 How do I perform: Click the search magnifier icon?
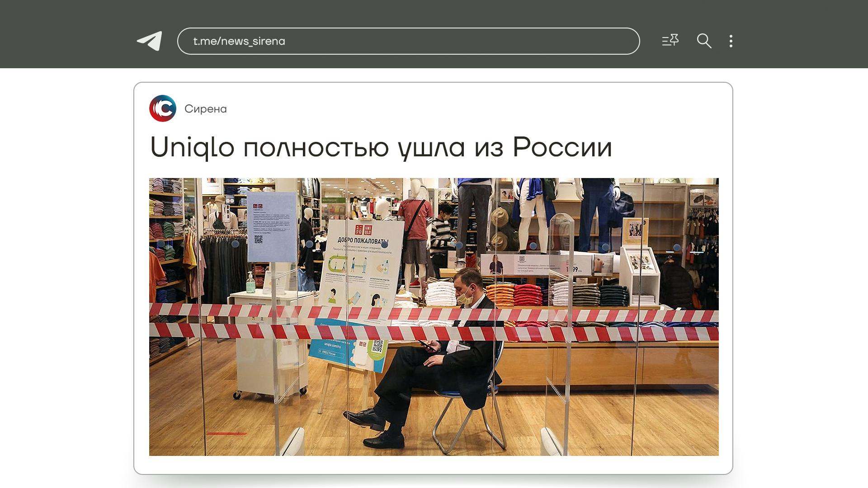click(704, 41)
